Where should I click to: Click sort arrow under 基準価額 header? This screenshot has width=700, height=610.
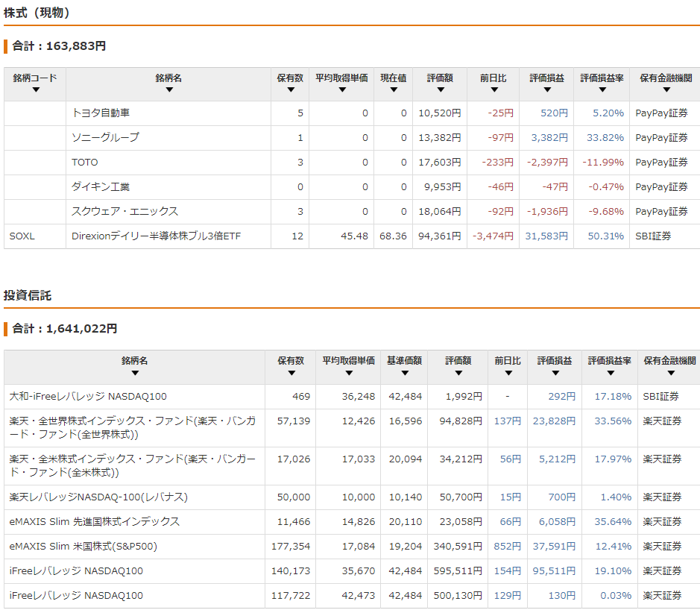point(405,373)
